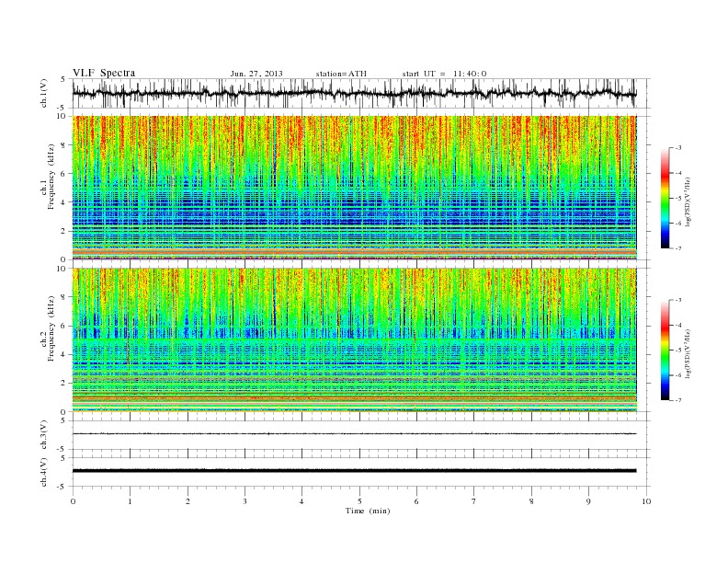Click time axis tick label "10" at bottom right
This screenshot has width=728, height=563.
point(646,501)
